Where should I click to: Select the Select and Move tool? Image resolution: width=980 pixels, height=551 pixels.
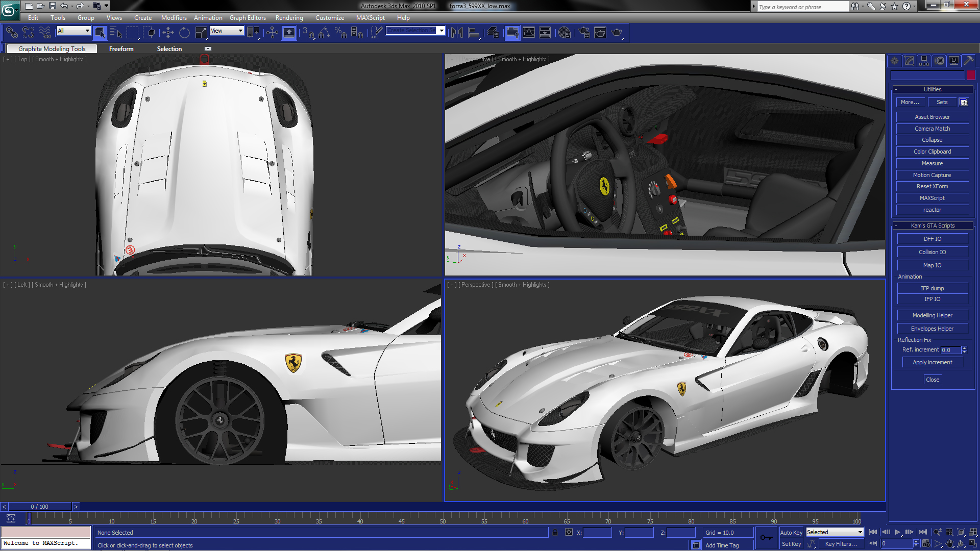click(168, 33)
